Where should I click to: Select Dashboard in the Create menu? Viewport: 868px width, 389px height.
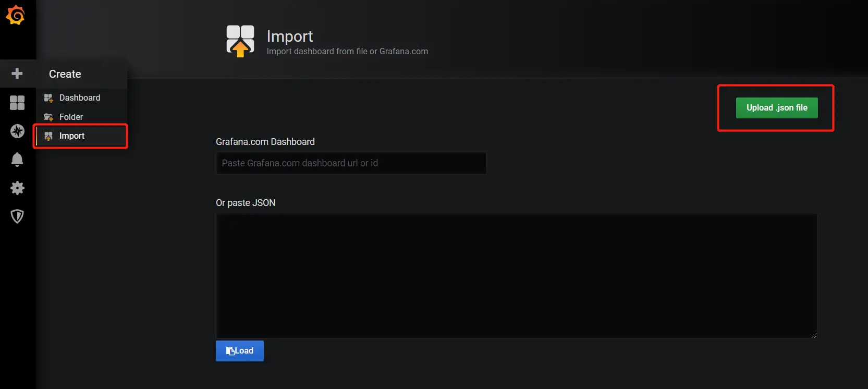click(x=80, y=98)
